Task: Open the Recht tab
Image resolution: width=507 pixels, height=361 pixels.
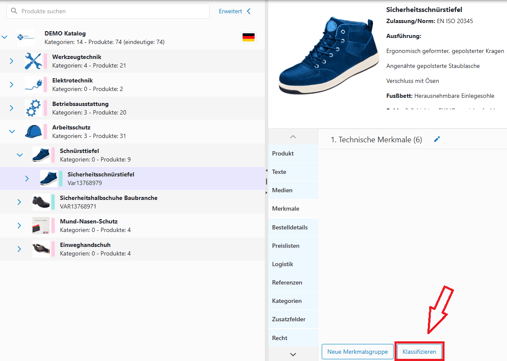Action: [x=293, y=338]
